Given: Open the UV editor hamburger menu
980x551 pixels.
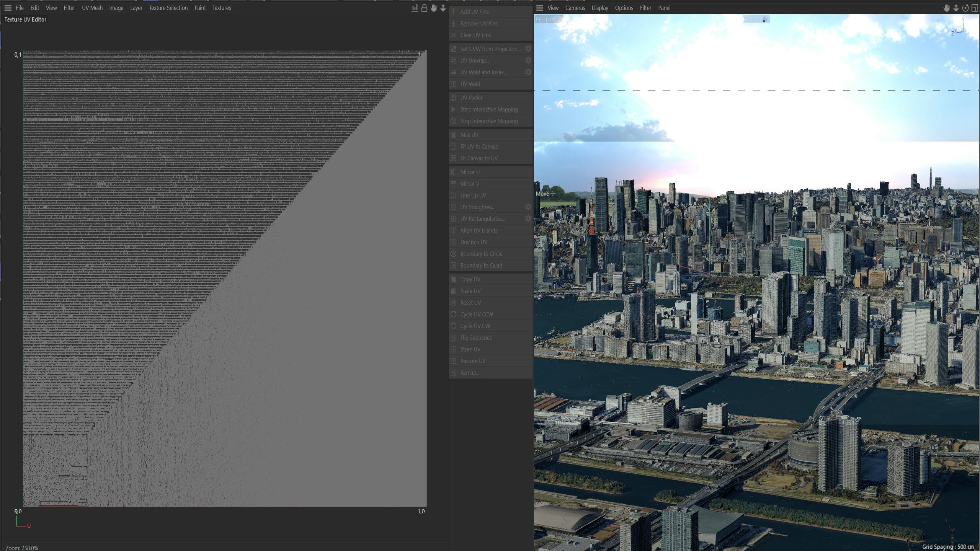Looking at the screenshot, I should tap(8, 8).
